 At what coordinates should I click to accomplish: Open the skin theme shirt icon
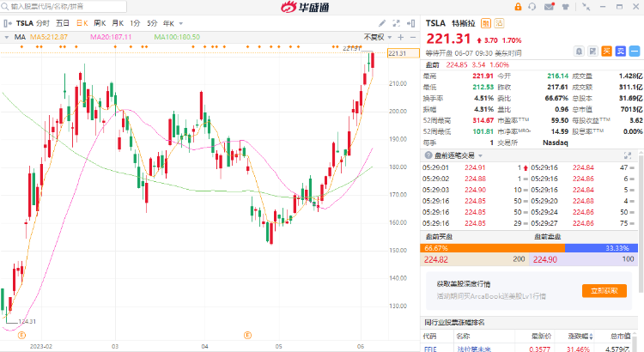(566, 7)
